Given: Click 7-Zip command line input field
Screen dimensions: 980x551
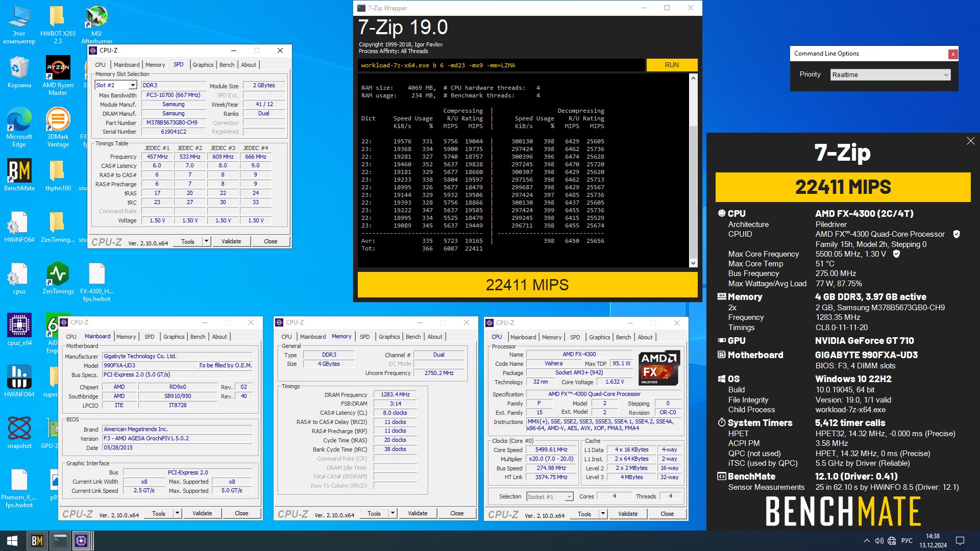Looking at the screenshot, I should click(501, 65).
